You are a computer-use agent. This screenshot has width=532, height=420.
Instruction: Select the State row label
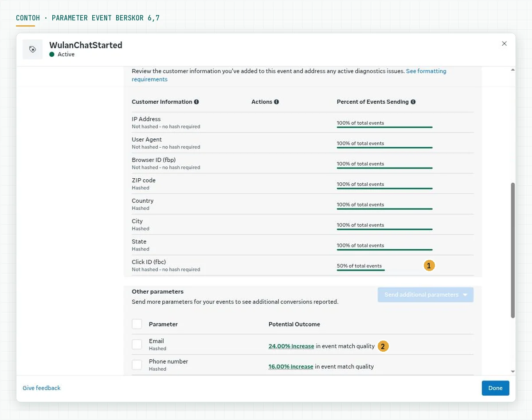click(139, 241)
